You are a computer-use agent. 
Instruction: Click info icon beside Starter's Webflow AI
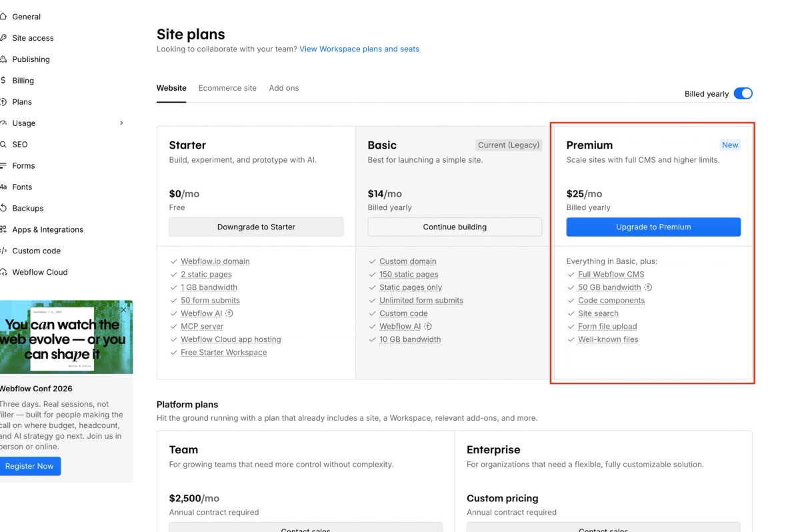point(229,313)
